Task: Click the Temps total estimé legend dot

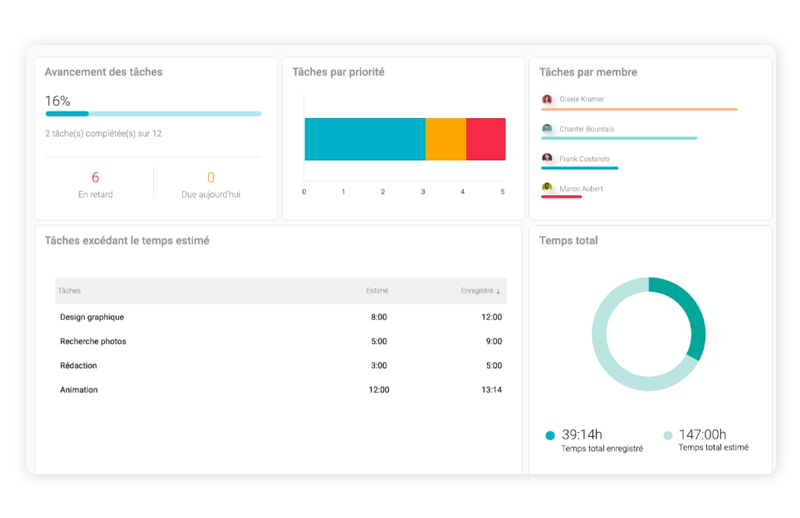Action: coord(668,435)
